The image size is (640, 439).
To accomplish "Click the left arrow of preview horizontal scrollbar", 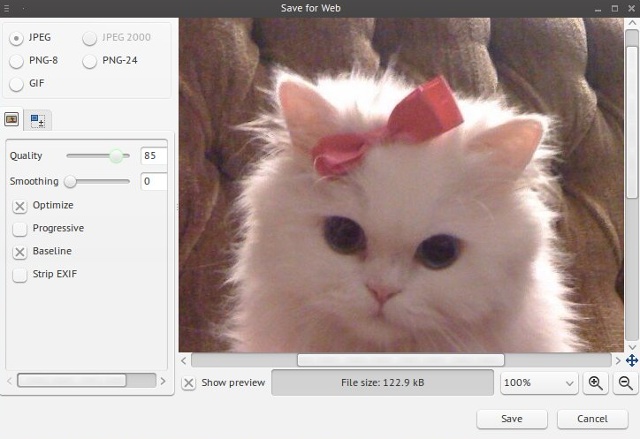I will click(184, 360).
